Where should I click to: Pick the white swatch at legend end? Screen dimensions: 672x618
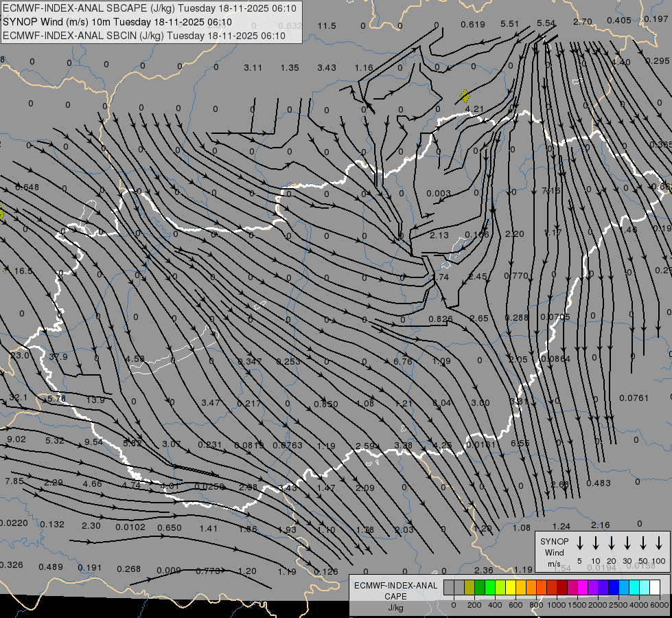(x=655, y=588)
